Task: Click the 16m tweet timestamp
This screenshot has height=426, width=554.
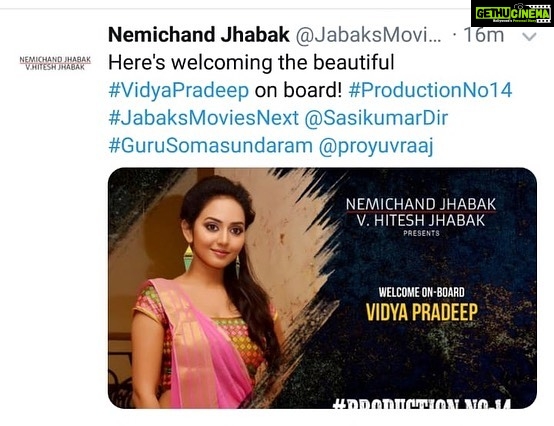Action: (x=483, y=35)
